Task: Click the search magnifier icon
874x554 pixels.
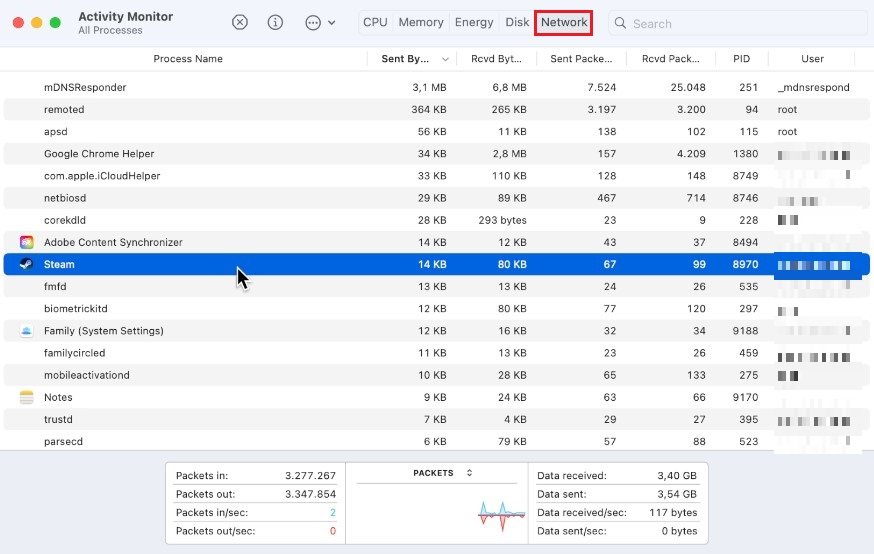Action: click(621, 23)
